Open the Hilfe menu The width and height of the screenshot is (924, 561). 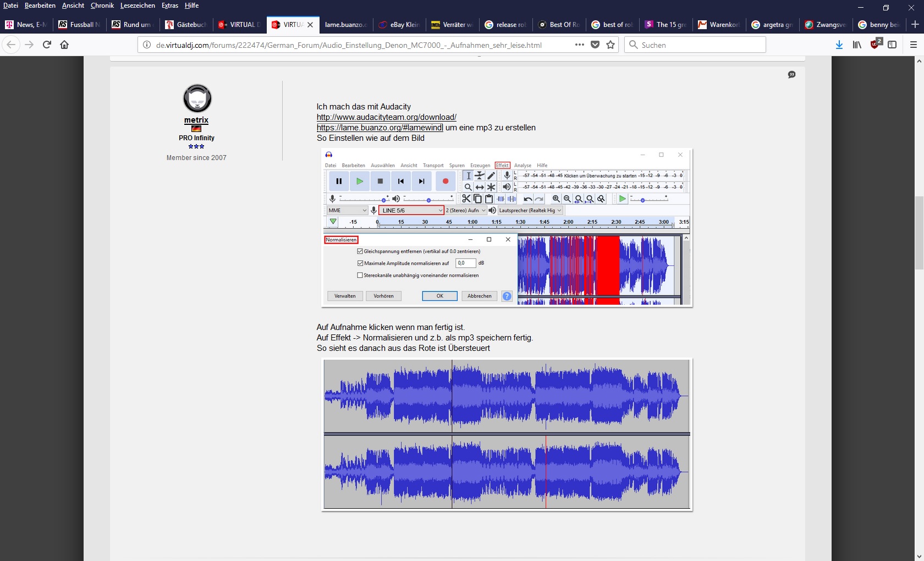coord(191,5)
